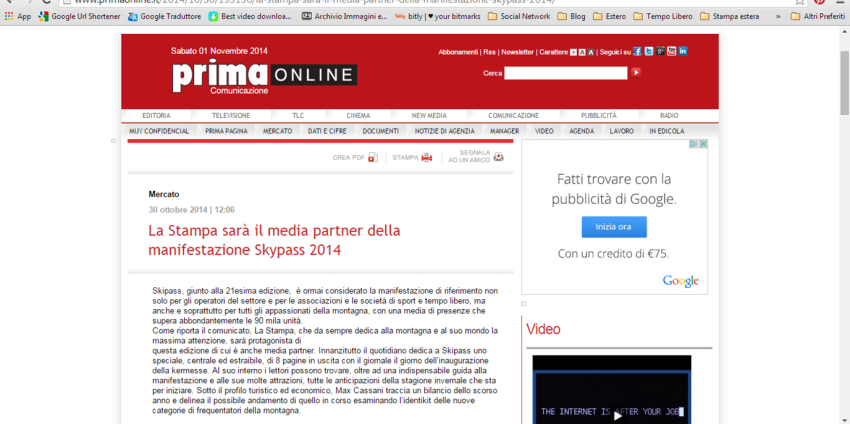Image resolution: width=850 pixels, height=424 pixels.
Task: Select the medium Carattere font size icon
Action: pos(582,53)
